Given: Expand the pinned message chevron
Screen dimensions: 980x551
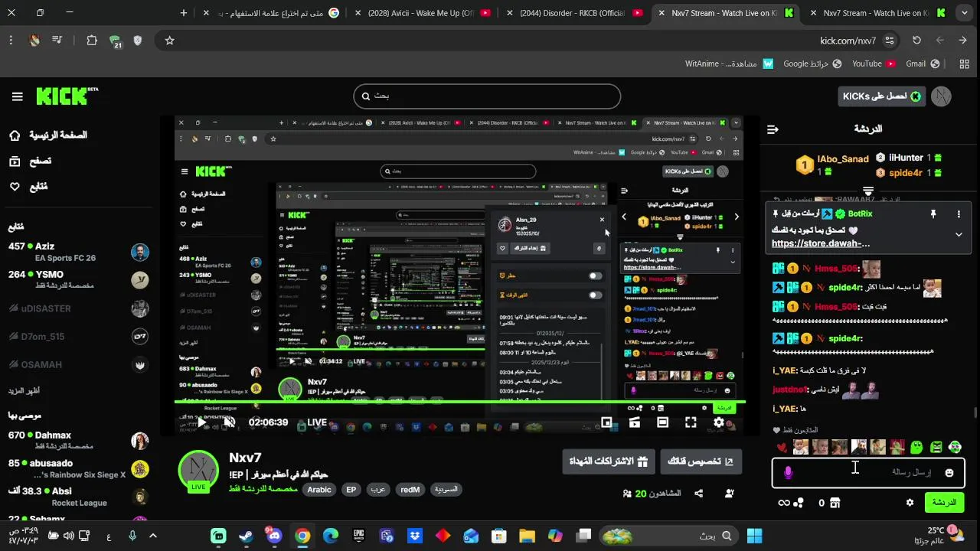Looking at the screenshot, I should 959,235.
